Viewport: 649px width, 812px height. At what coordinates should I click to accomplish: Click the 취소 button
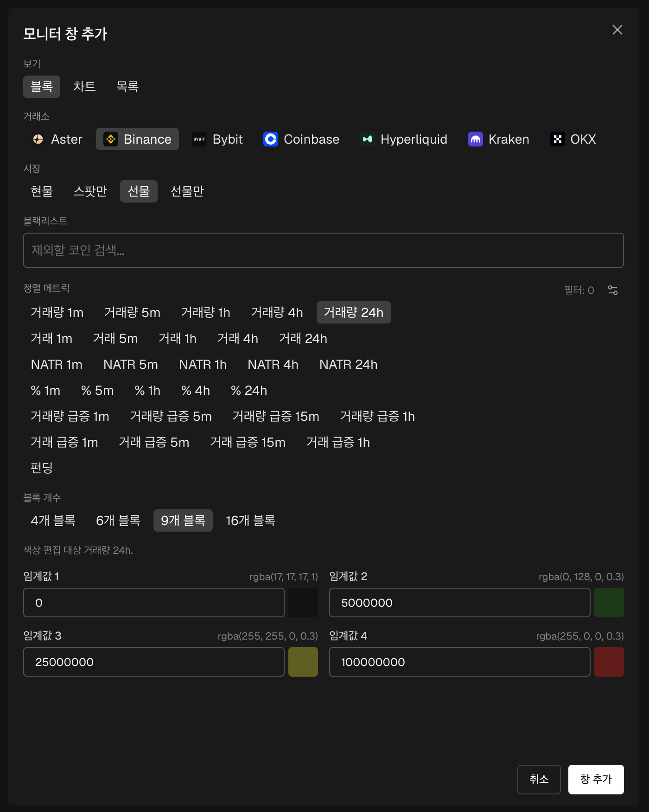pos(539,780)
